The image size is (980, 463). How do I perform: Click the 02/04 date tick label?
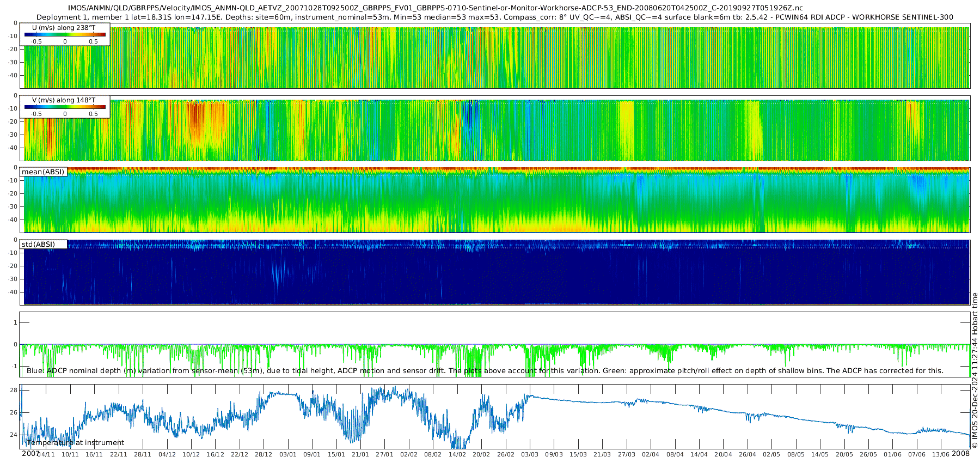pos(650,455)
